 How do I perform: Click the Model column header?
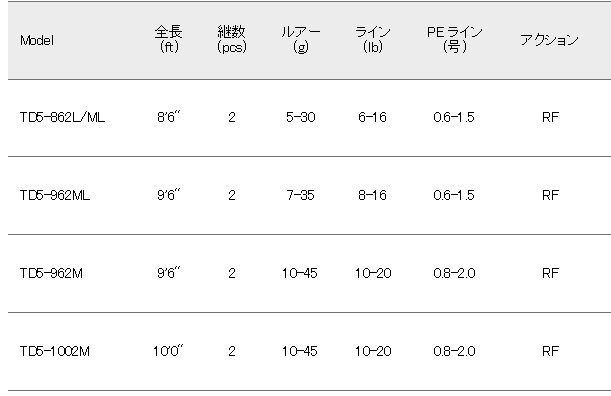[x=37, y=40]
